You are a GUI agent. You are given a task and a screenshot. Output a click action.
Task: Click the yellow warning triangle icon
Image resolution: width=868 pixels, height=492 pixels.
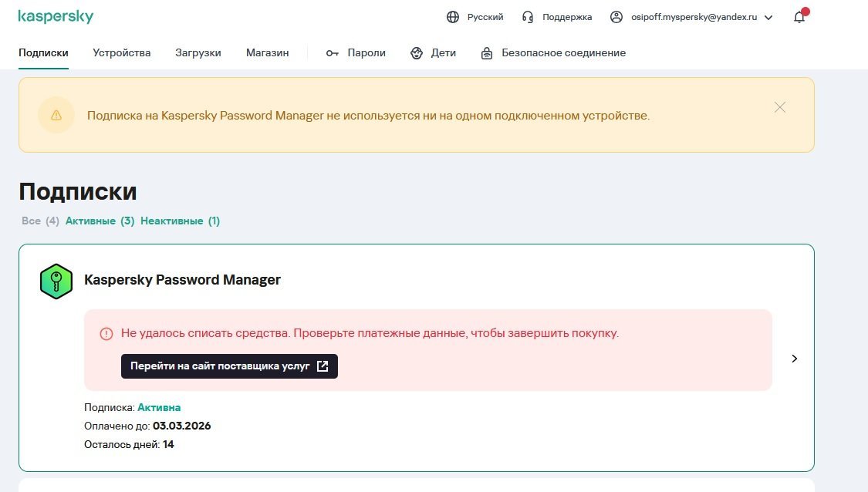tap(56, 116)
